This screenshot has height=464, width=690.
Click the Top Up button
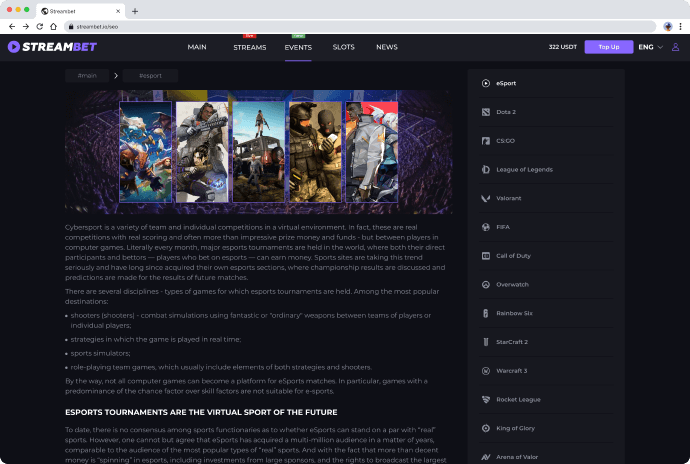click(x=609, y=47)
